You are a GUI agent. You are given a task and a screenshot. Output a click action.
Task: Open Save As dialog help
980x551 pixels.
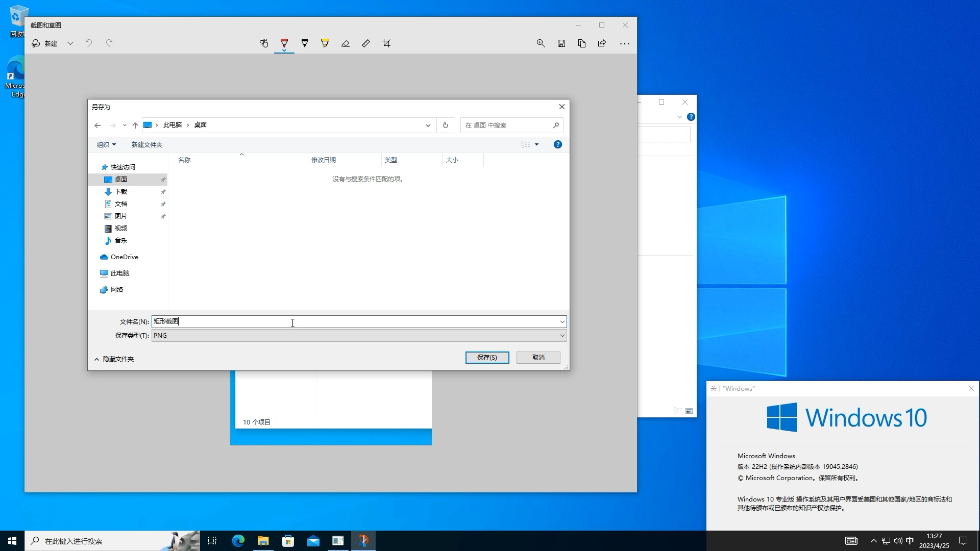click(558, 144)
